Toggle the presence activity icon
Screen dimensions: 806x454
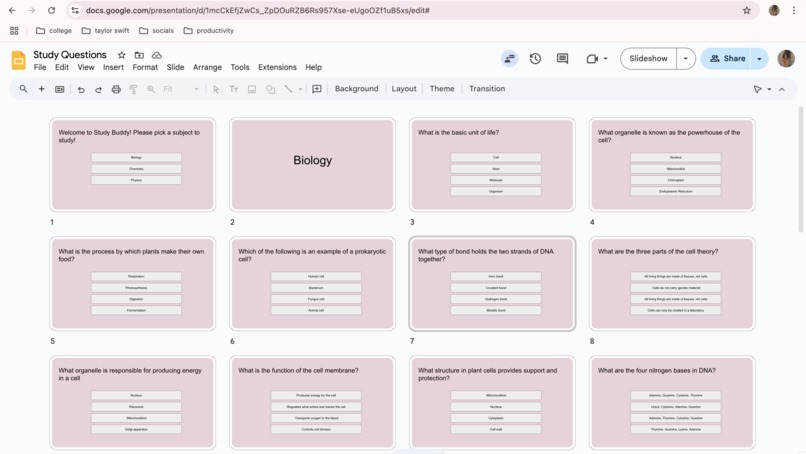click(509, 59)
